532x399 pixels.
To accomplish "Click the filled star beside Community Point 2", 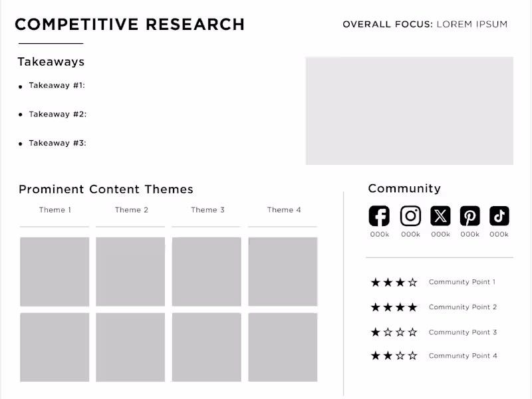I will point(376,307).
